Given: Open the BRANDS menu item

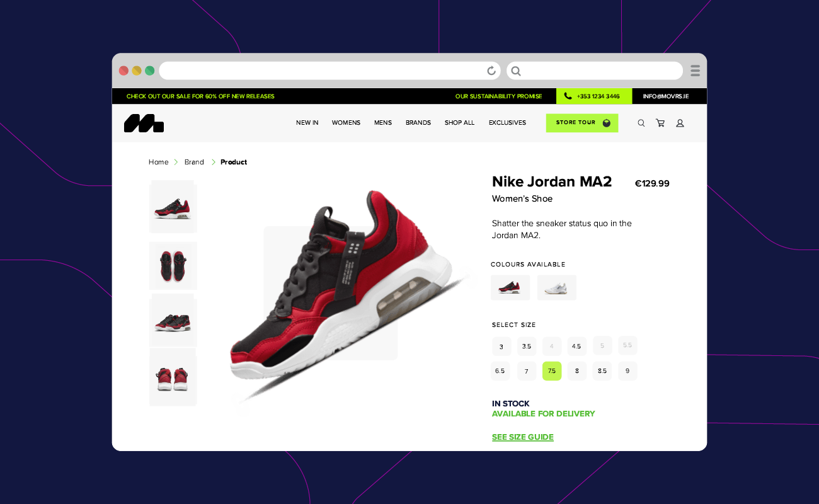Looking at the screenshot, I should click(x=418, y=123).
